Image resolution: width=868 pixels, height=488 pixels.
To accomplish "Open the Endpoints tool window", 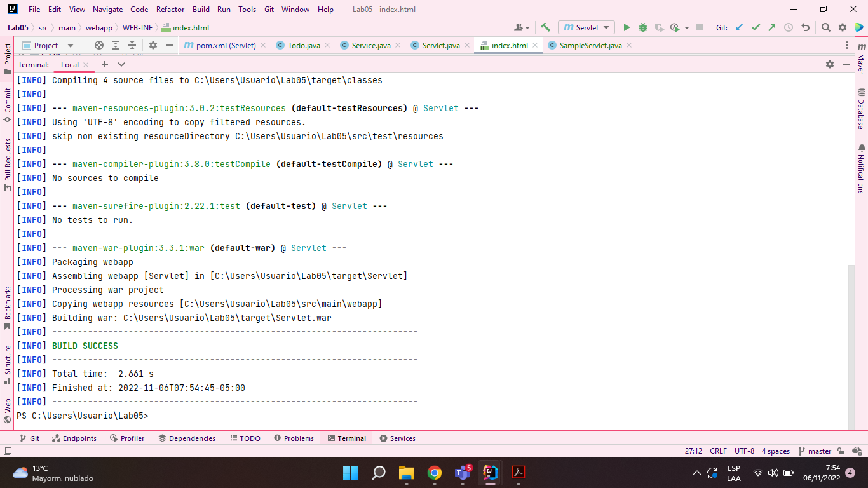I will [x=74, y=438].
